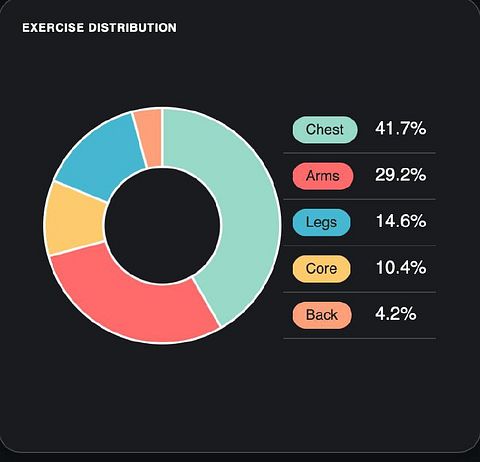Click the Back legend label
The height and width of the screenshot is (462, 480).
[x=322, y=315]
